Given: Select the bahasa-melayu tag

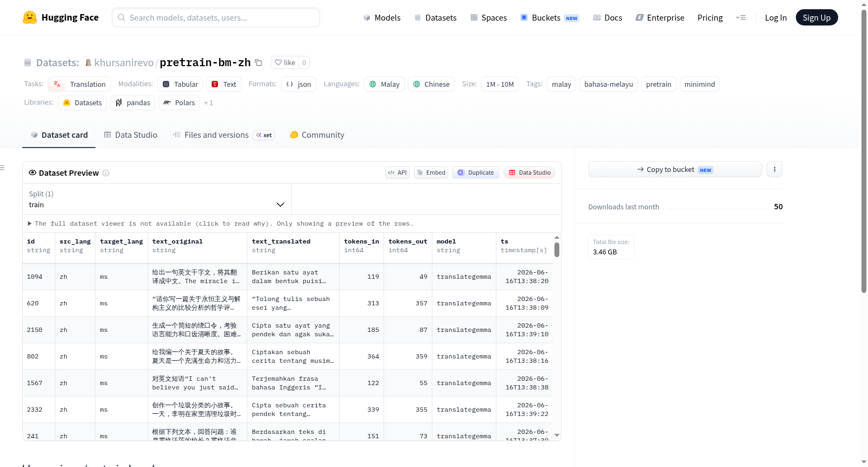Looking at the screenshot, I should pos(609,84).
